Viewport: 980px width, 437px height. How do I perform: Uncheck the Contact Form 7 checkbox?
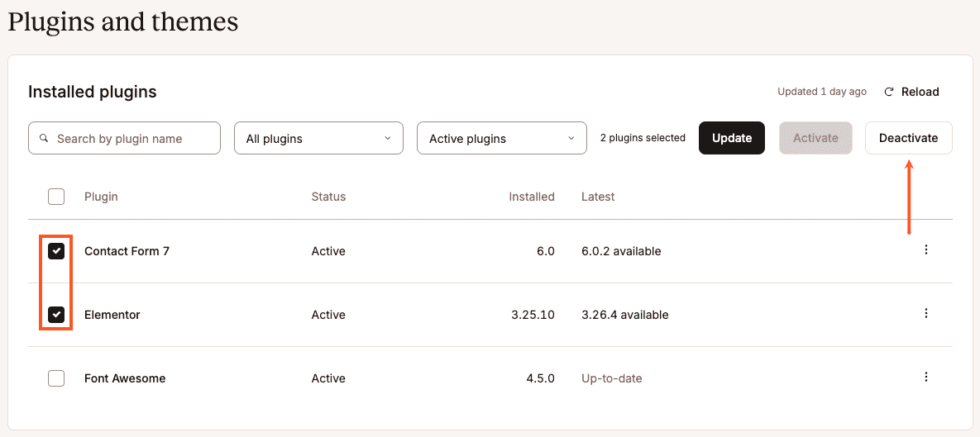[56, 251]
